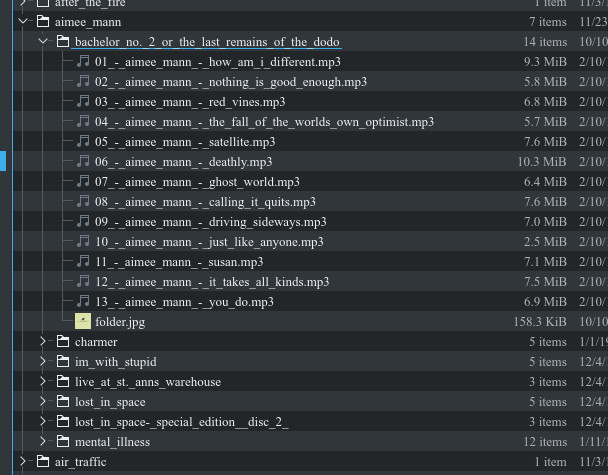Click music note icon for just_like_anyone.mp3
Viewport: 608px width, 475px height.
tap(83, 242)
